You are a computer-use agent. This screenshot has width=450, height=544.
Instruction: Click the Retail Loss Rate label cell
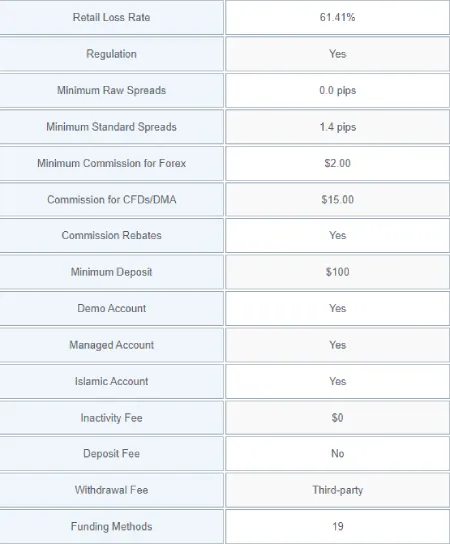coord(111,17)
